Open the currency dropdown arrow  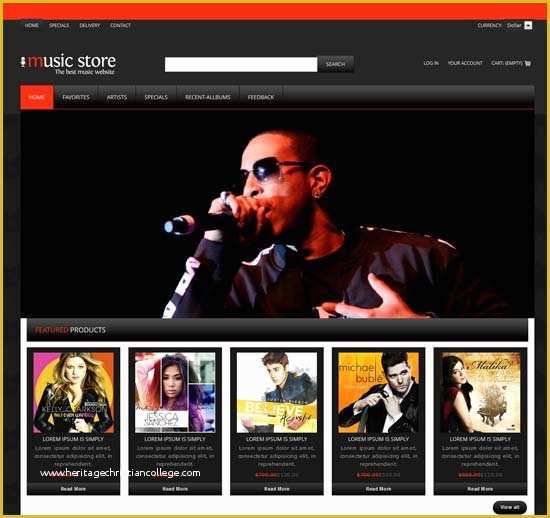(528, 25)
